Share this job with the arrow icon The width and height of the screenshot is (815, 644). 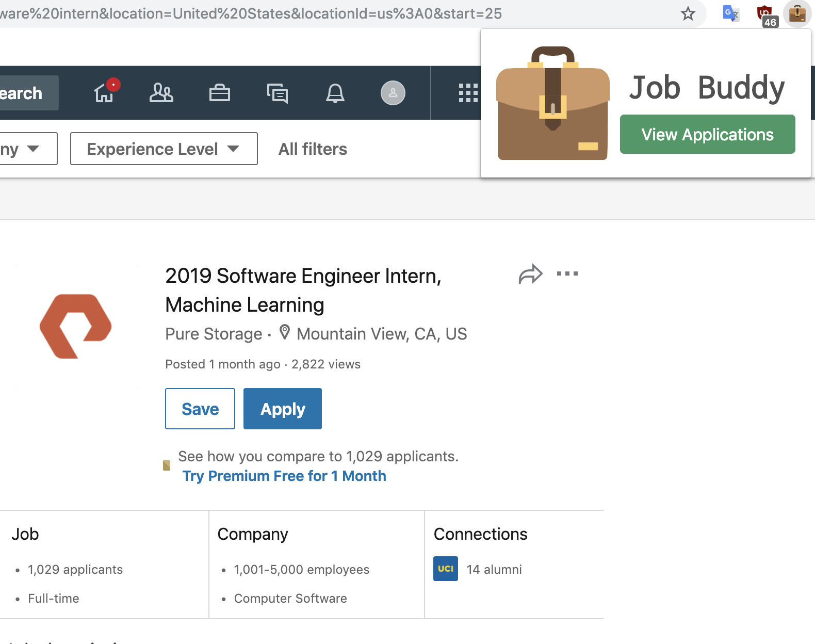[x=530, y=274]
